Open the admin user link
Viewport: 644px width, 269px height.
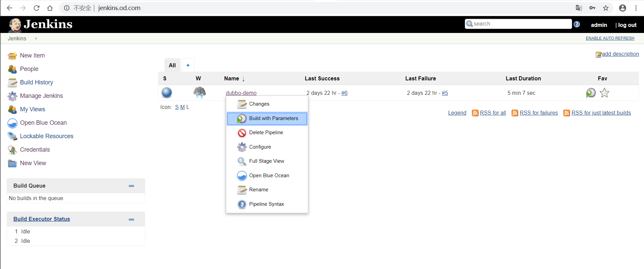599,25
